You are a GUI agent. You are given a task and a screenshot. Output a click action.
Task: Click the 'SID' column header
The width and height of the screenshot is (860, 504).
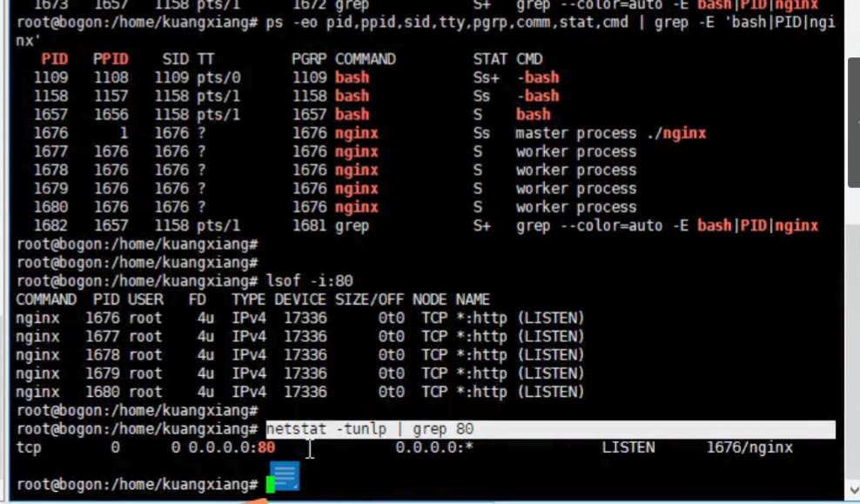click(176, 58)
